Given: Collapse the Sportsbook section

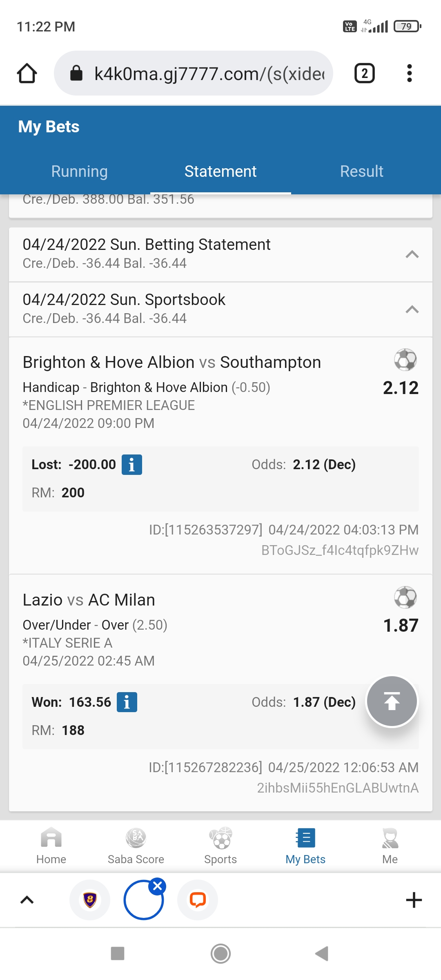Looking at the screenshot, I should click(412, 310).
